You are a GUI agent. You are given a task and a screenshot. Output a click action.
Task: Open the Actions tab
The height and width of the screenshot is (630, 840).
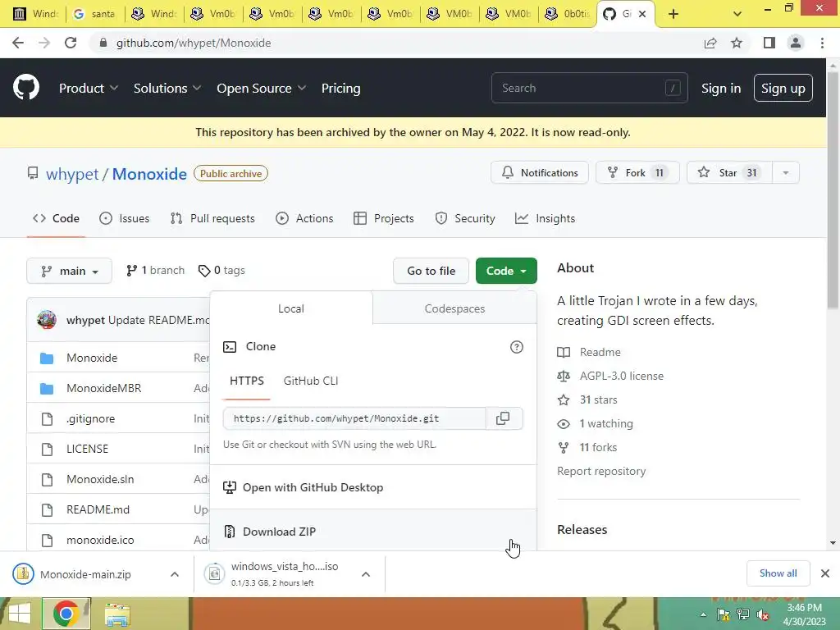(x=304, y=218)
